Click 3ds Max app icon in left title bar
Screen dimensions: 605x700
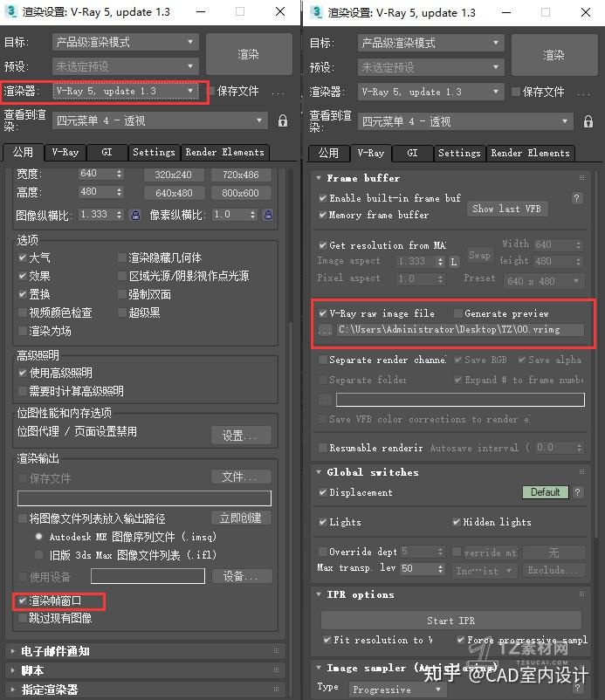pos(10,11)
